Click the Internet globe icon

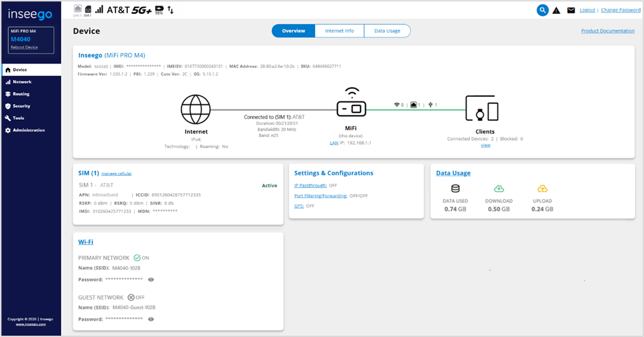(x=195, y=109)
